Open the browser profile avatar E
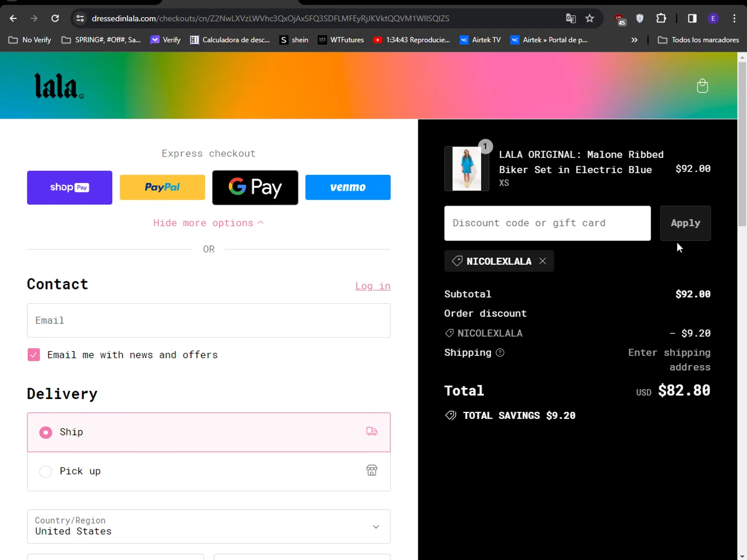Image resolution: width=747 pixels, height=560 pixels. click(713, 18)
